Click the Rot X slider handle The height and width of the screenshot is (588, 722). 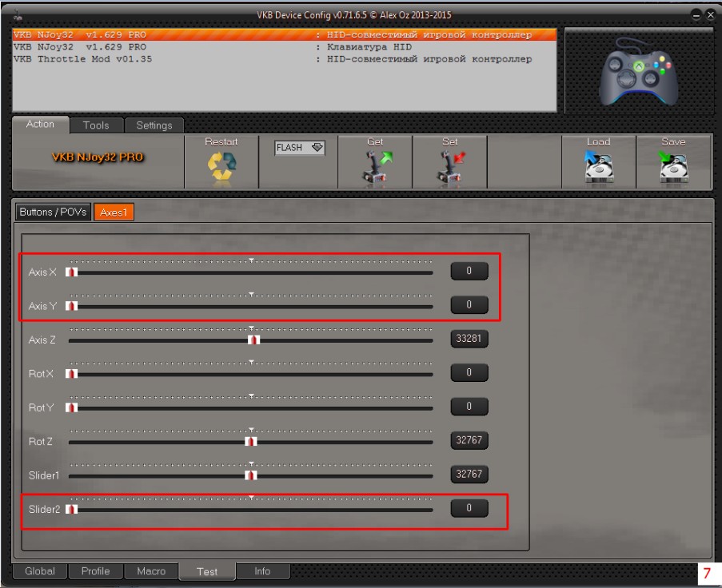tap(71, 374)
